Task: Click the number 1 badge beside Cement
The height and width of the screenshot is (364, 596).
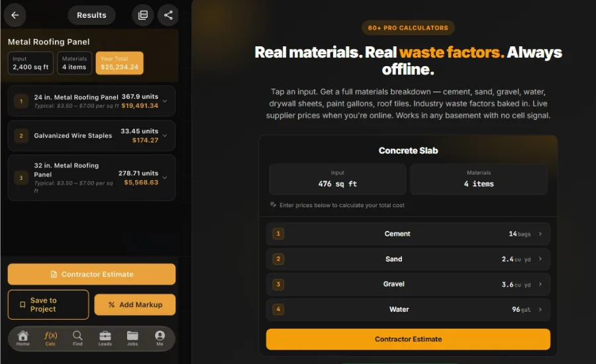Action: [x=278, y=234]
